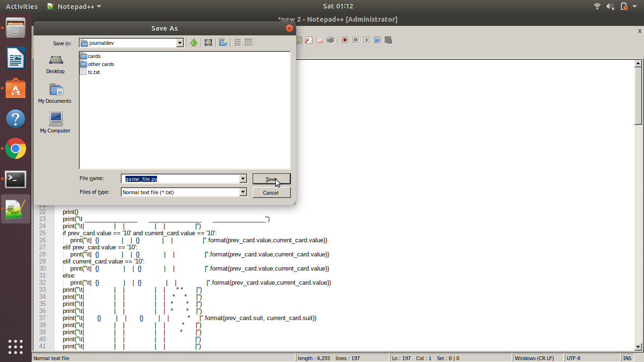Playback the recorded macro
Screen dimensions: 644x362
[x=366, y=40]
